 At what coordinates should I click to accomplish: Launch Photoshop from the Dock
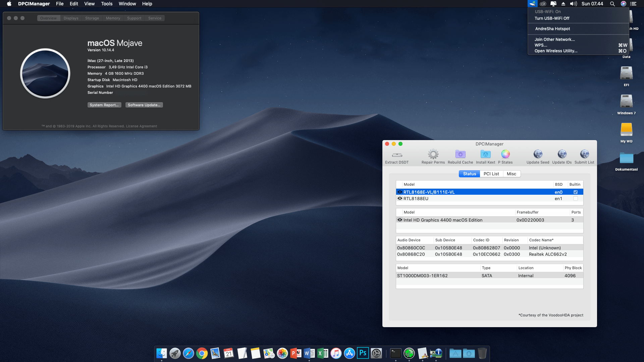coord(363,353)
